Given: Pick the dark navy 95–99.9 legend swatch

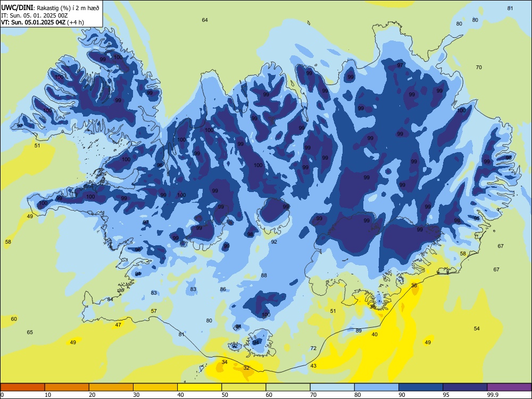Looking at the screenshot, I should (465, 387).
